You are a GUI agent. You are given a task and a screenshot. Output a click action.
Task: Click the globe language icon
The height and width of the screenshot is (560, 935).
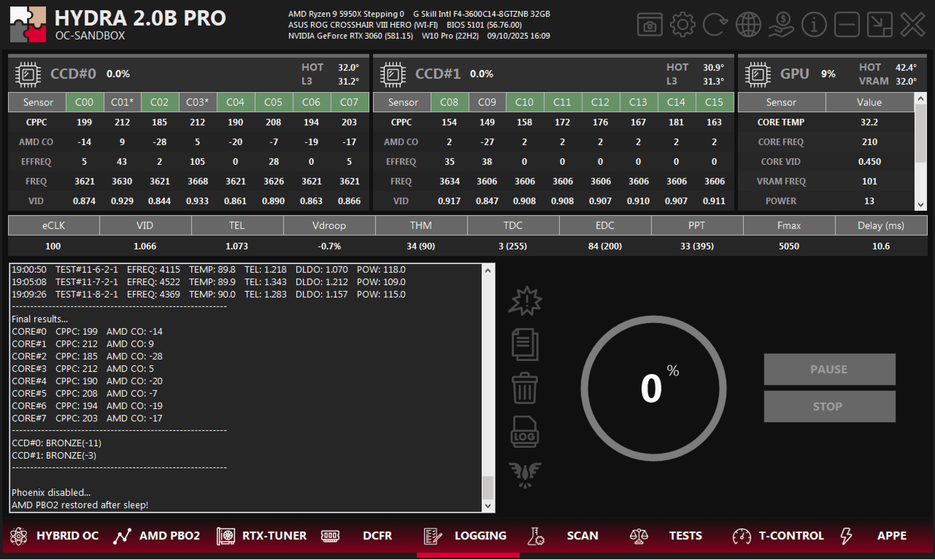point(748,25)
